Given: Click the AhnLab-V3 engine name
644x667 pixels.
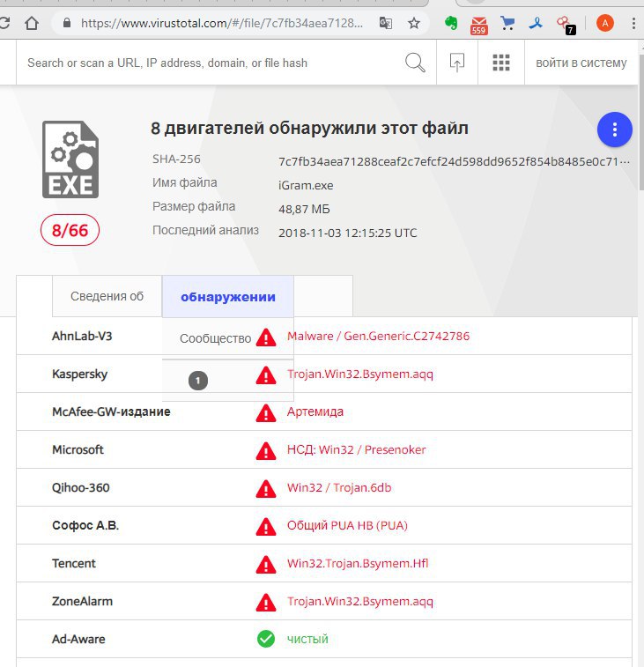Looking at the screenshot, I should click(82, 336).
